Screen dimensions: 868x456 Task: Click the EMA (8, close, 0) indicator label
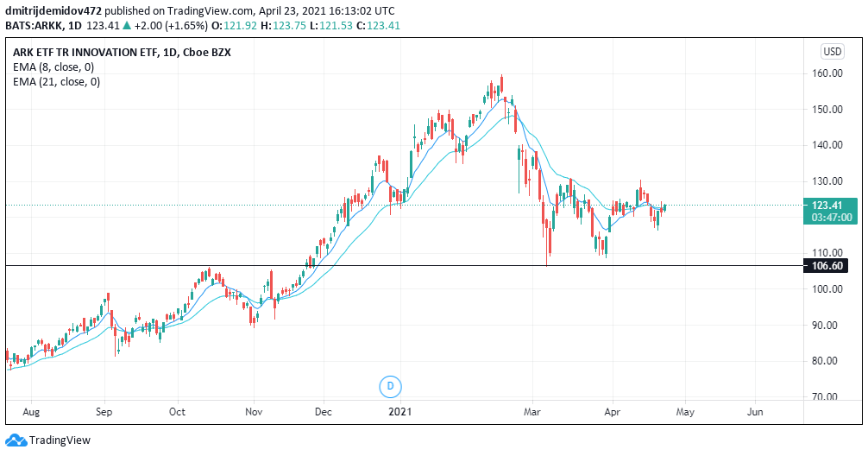pyautogui.click(x=53, y=67)
